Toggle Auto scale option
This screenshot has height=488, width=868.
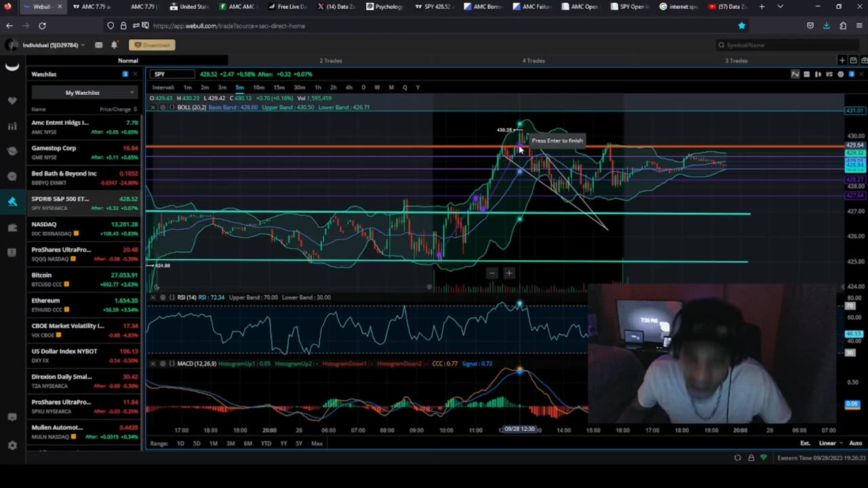856,443
